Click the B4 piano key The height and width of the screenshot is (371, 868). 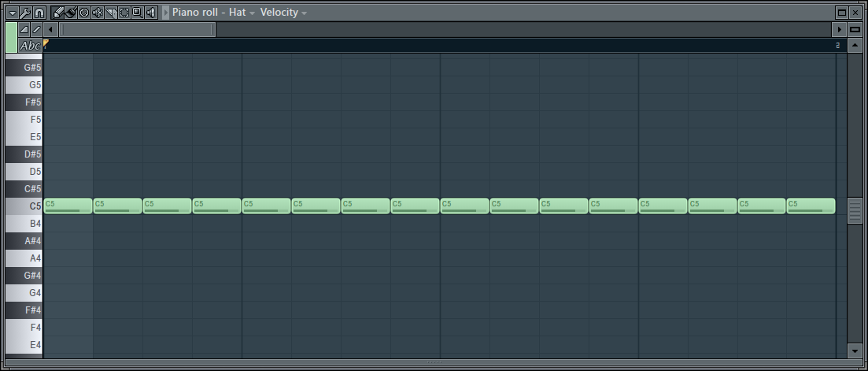click(x=24, y=224)
